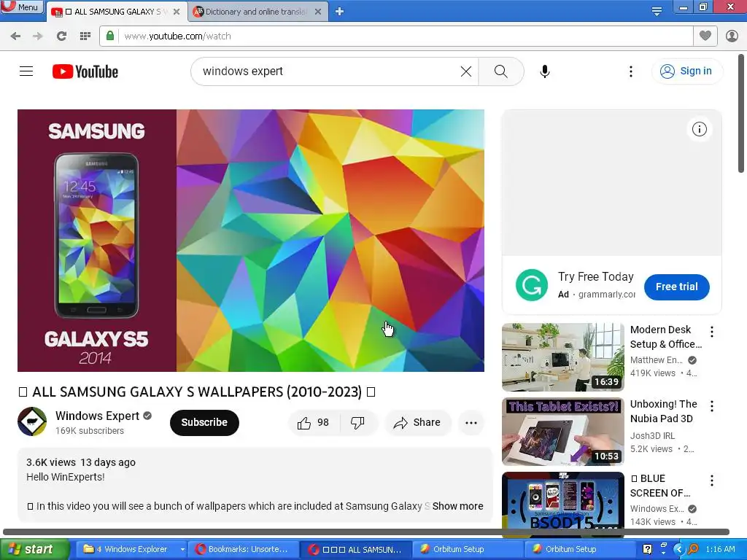Switch to the first Orbitum Setup taskbar item

click(x=466, y=549)
